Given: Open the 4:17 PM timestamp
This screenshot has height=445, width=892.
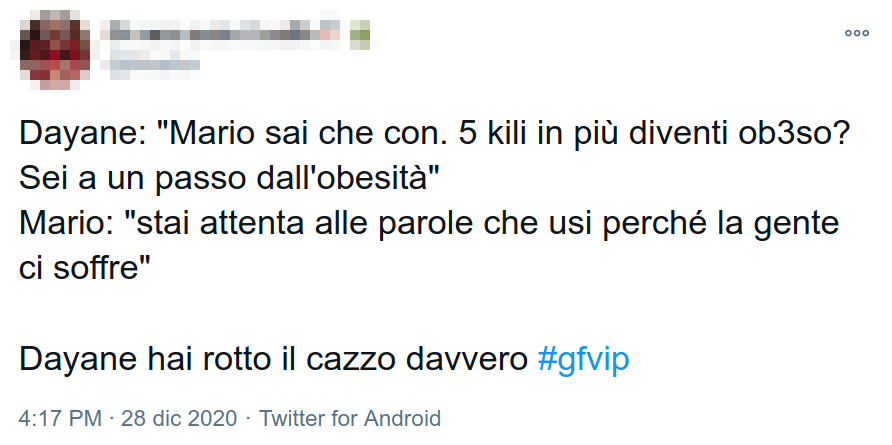Looking at the screenshot, I should [x=60, y=419].
